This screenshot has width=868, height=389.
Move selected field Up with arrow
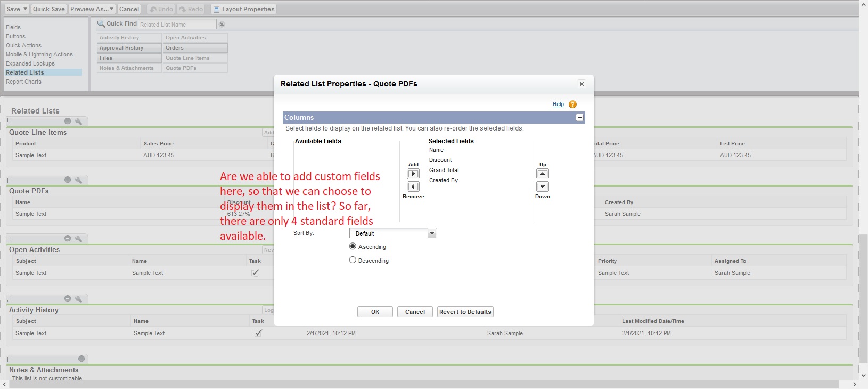pos(542,174)
